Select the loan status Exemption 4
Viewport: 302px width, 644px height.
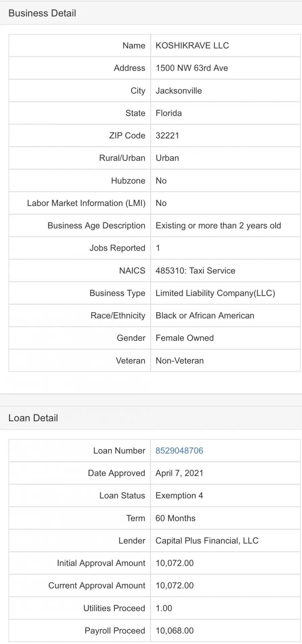point(179,495)
